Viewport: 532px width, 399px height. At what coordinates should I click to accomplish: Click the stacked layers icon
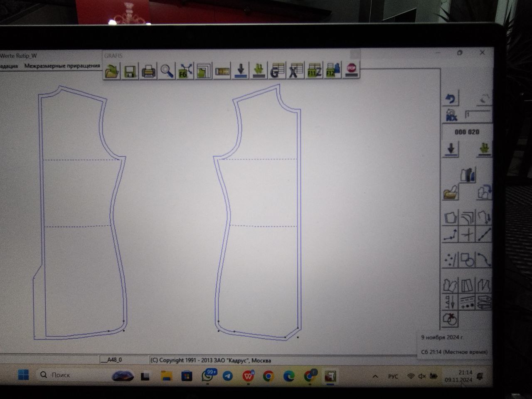[484, 302]
